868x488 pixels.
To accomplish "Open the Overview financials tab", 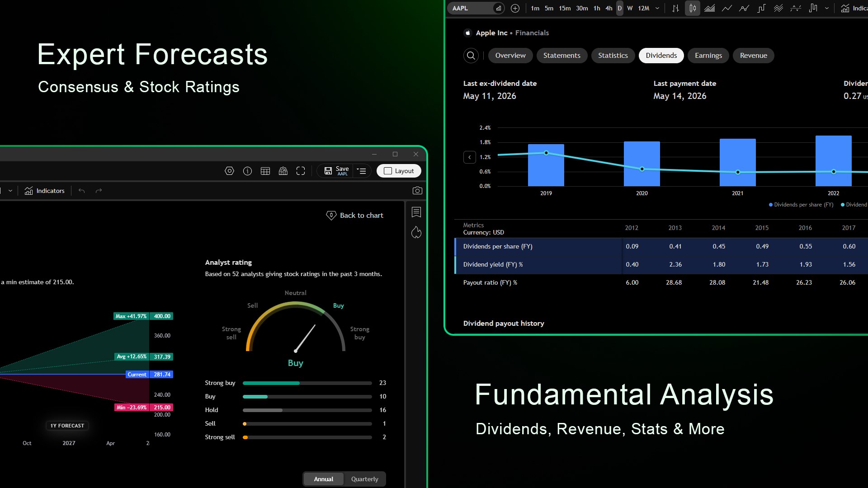I will tap(510, 56).
